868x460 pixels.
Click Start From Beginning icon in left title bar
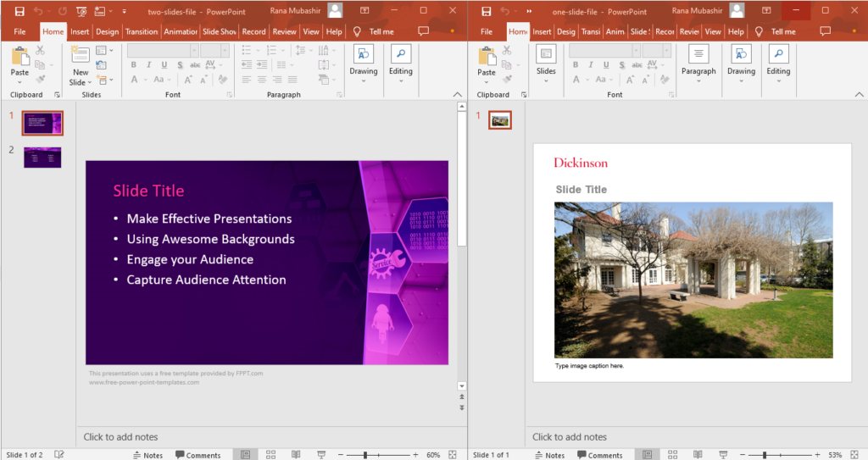81,11
